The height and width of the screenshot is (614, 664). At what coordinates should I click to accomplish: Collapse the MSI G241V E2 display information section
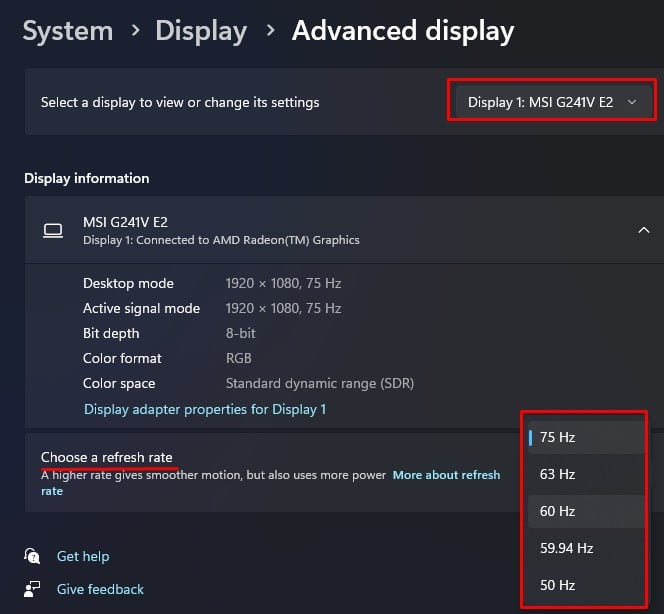tap(644, 230)
